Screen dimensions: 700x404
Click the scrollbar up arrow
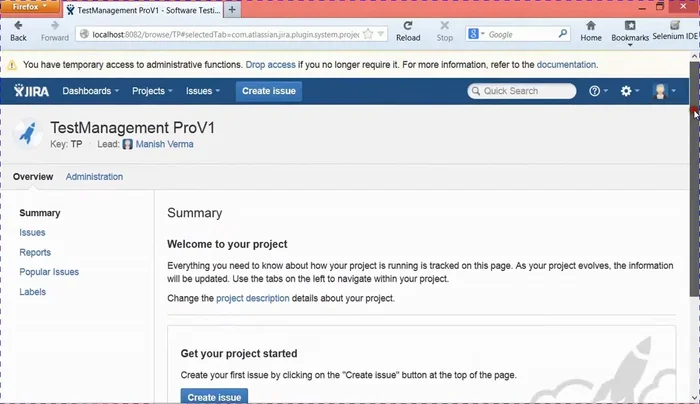[694, 56]
